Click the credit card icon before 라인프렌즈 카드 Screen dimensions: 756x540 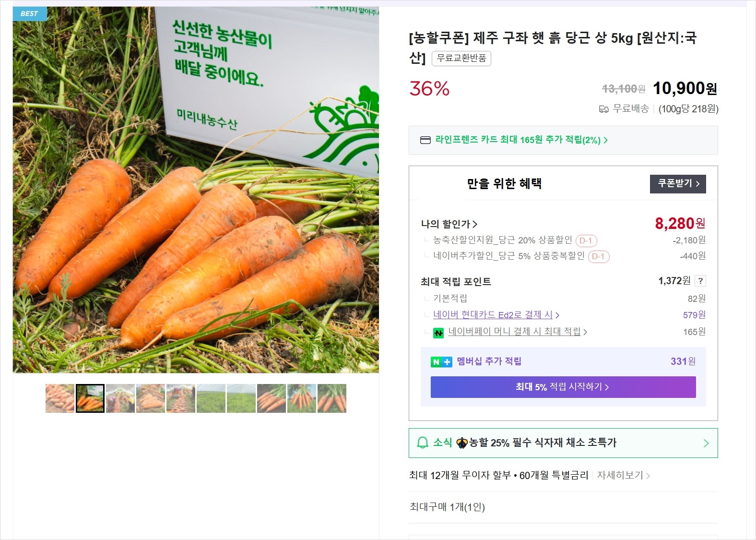click(x=425, y=140)
